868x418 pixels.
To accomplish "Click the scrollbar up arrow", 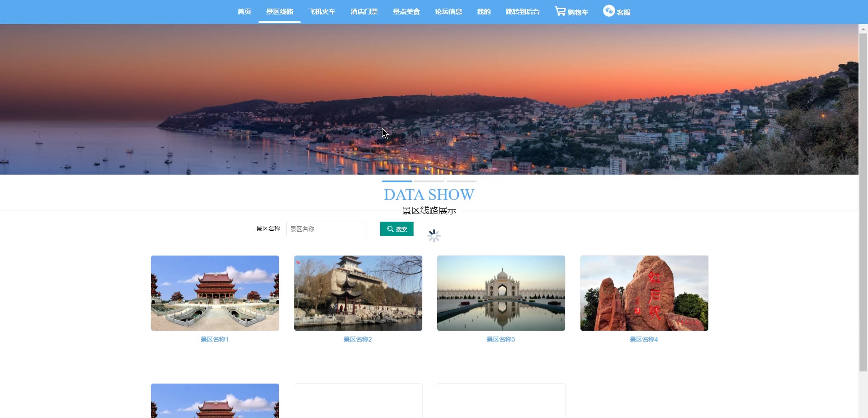I will [x=863, y=28].
